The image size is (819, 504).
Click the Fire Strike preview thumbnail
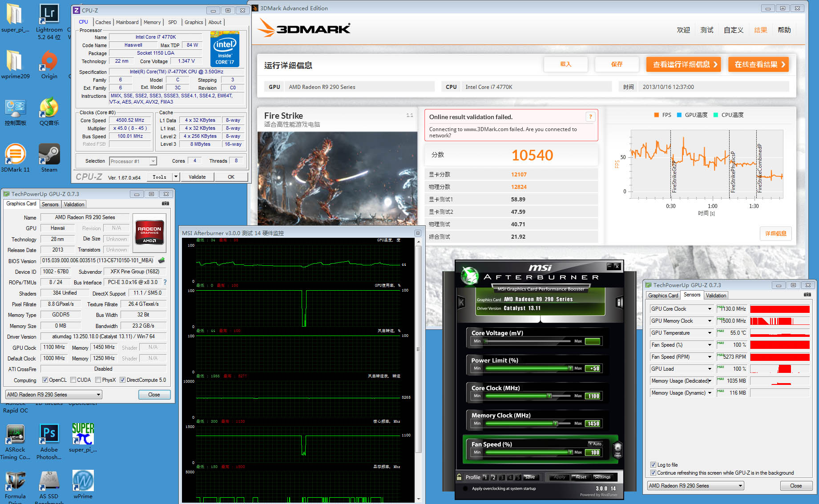337,178
